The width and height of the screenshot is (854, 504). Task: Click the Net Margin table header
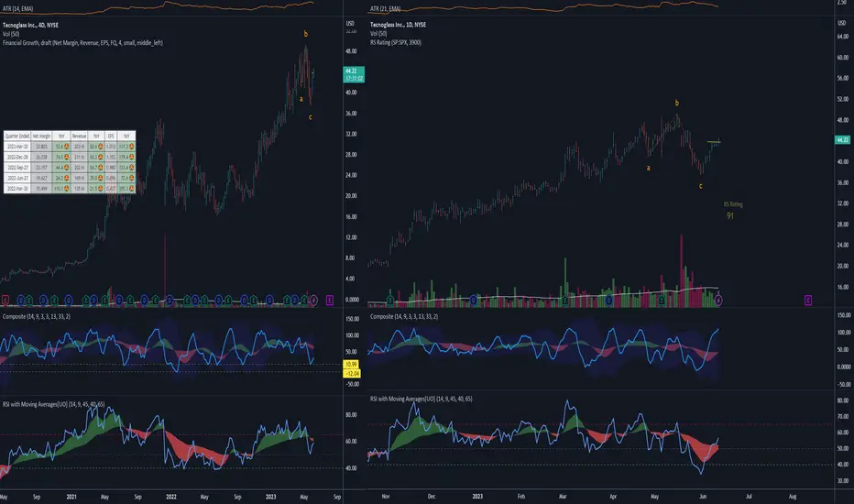[41, 136]
